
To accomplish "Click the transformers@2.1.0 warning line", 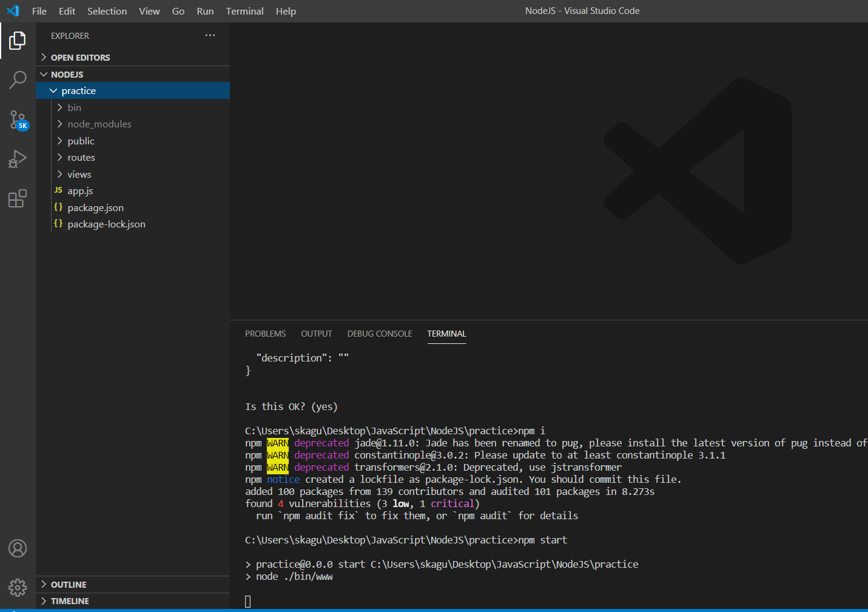I will [x=433, y=467].
